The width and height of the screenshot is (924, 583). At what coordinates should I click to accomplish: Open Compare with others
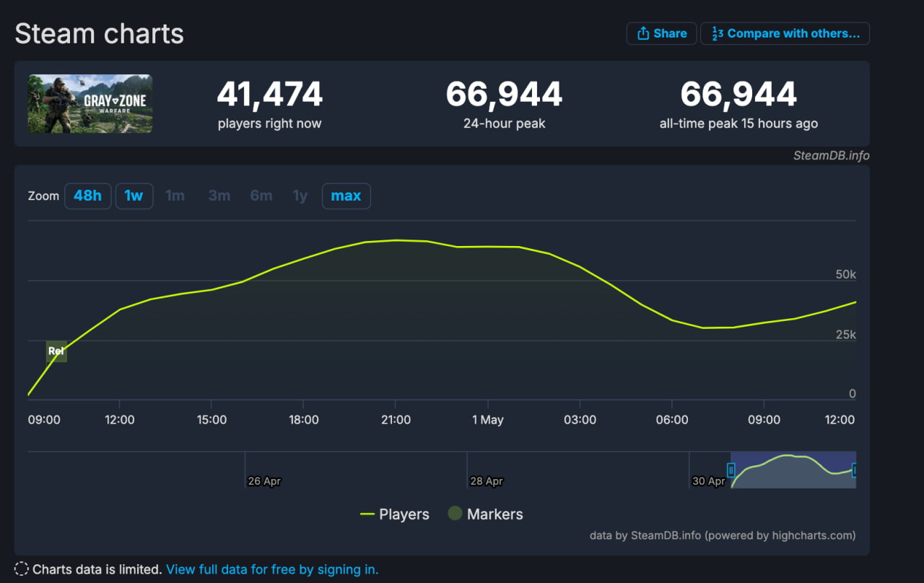point(785,33)
